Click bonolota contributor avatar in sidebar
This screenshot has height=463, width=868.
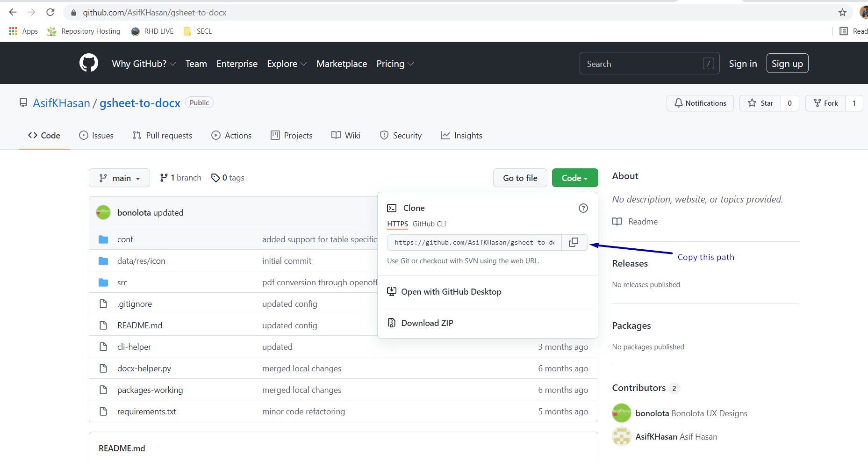[622, 413]
